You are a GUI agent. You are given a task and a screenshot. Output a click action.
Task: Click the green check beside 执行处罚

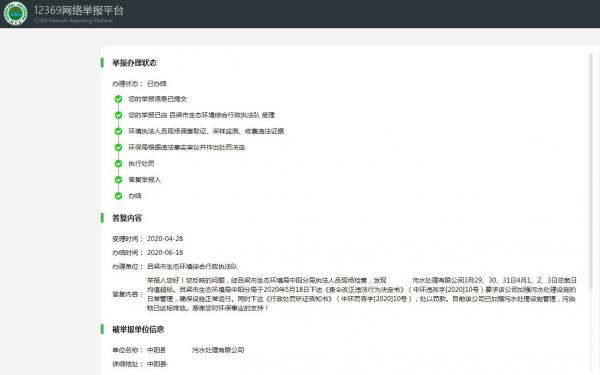(118, 164)
